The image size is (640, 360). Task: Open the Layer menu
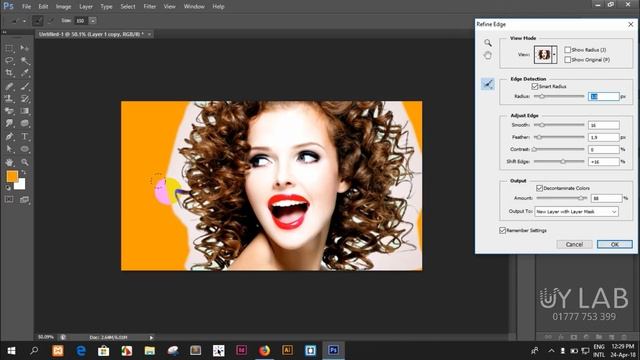(86, 7)
